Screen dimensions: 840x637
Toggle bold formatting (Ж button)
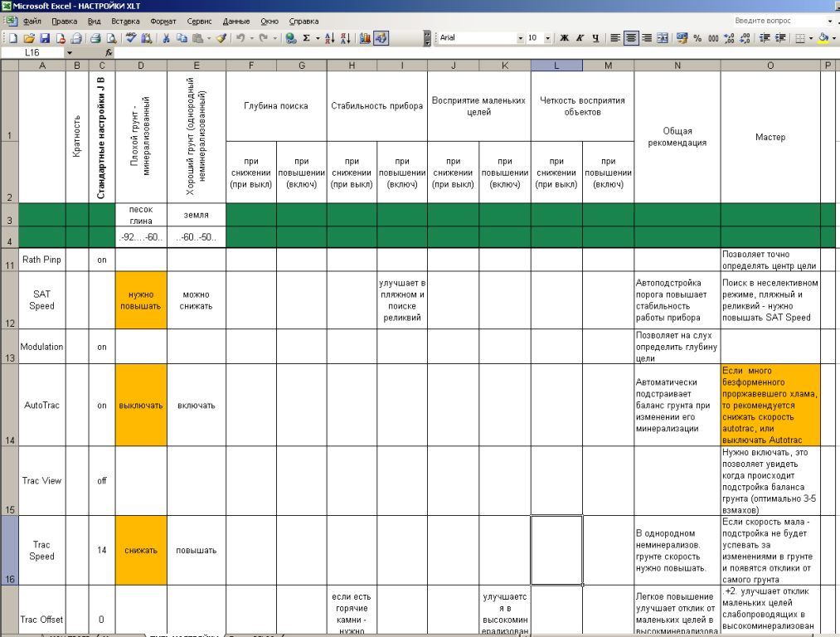point(564,38)
